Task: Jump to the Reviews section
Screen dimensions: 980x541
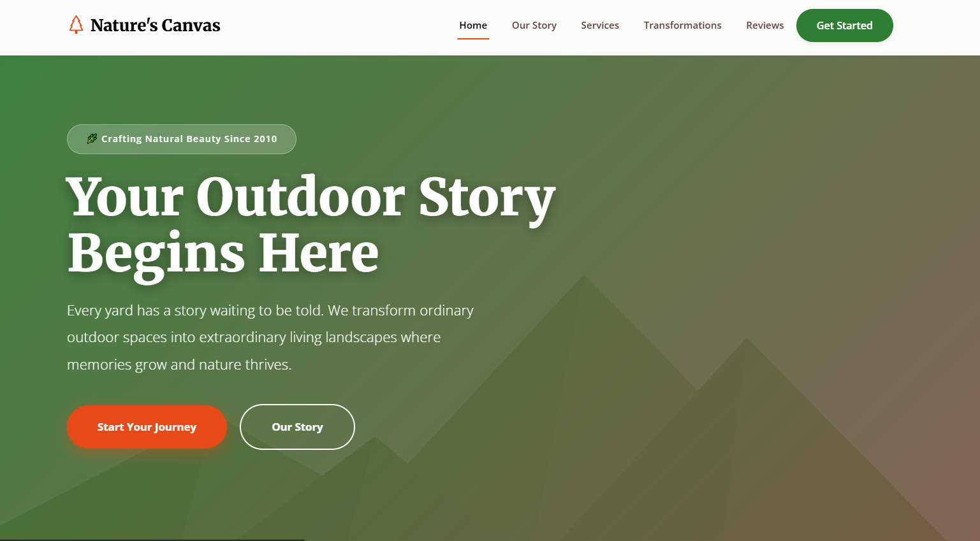Action: pyautogui.click(x=764, y=25)
